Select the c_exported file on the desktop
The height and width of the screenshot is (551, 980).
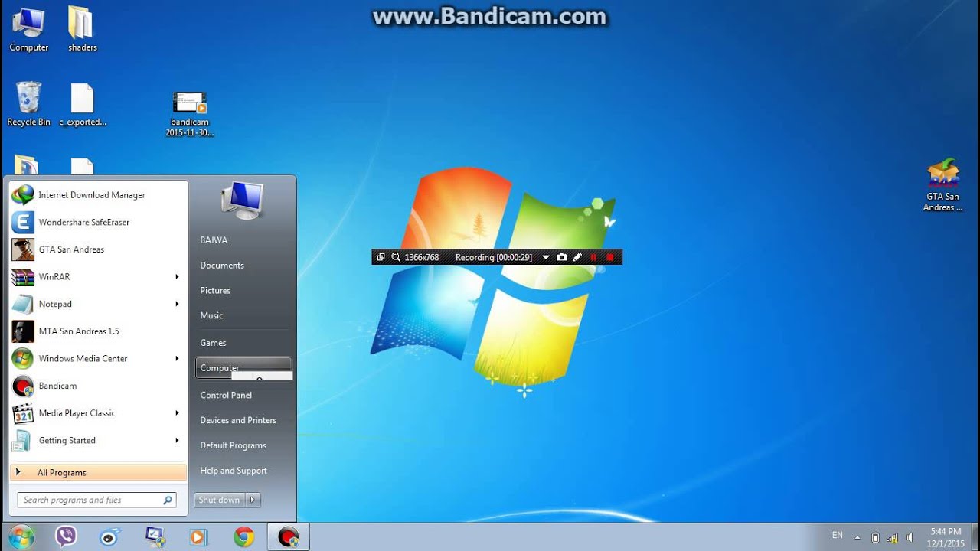[82, 105]
